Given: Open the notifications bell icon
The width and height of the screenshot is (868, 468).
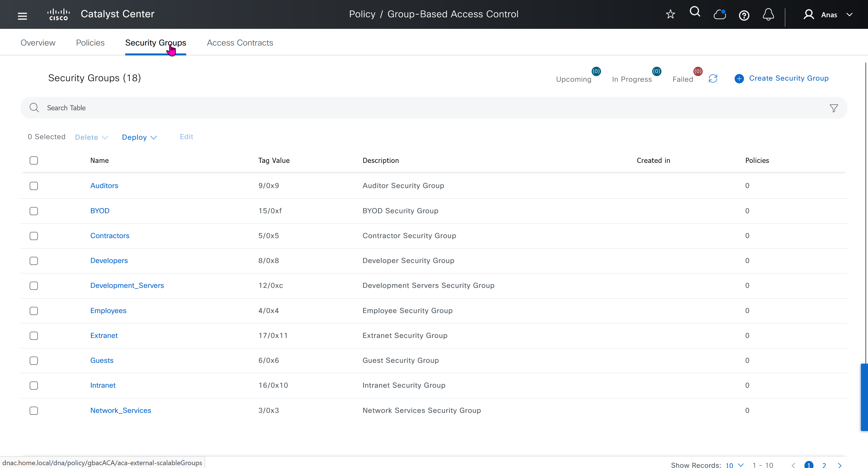Looking at the screenshot, I should click(768, 14).
